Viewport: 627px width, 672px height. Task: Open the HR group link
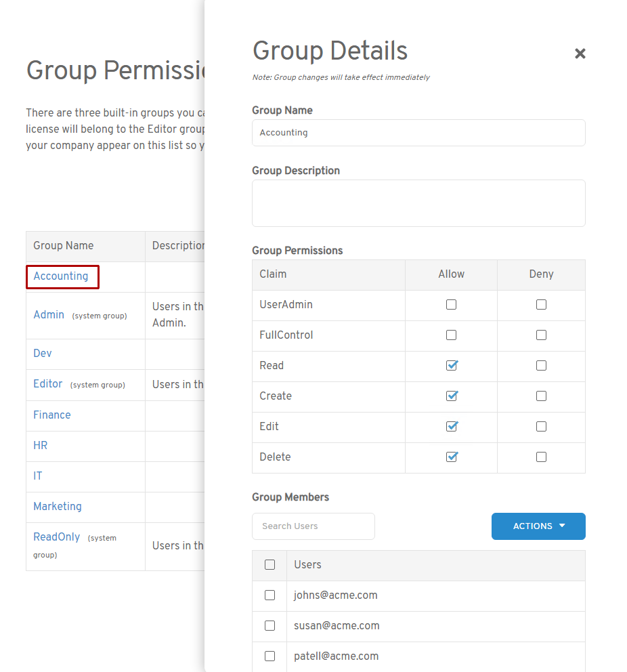41,446
